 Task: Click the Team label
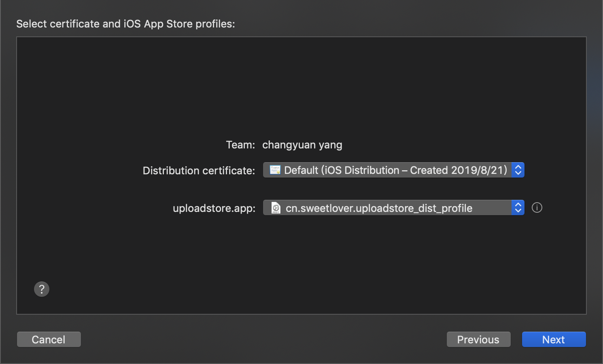click(x=240, y=145)
